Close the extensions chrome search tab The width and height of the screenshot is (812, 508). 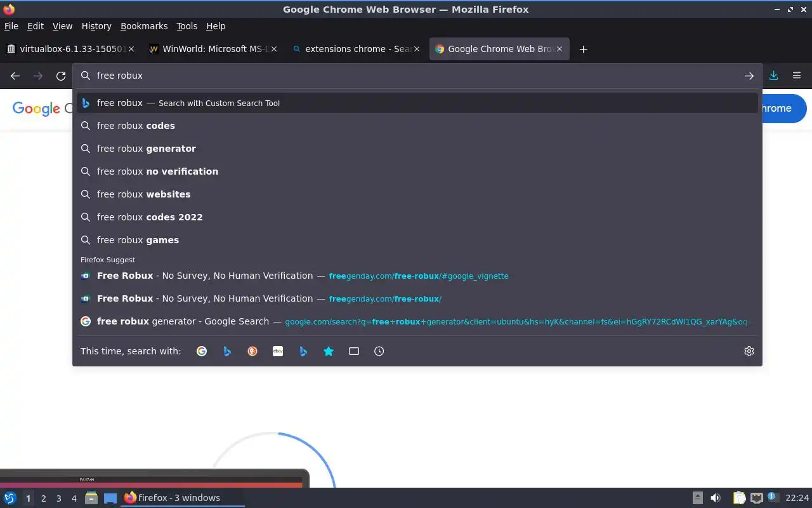point(417,49)
